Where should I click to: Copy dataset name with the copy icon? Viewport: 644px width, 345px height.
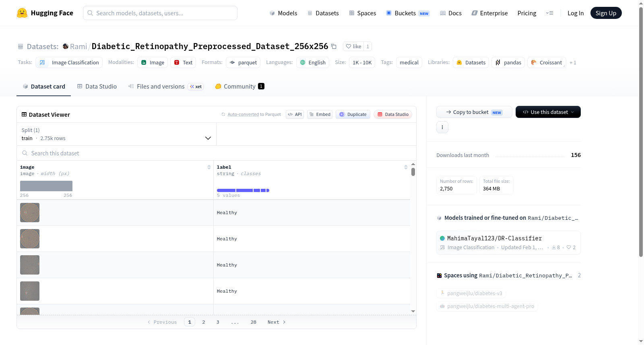click(334, 46)
